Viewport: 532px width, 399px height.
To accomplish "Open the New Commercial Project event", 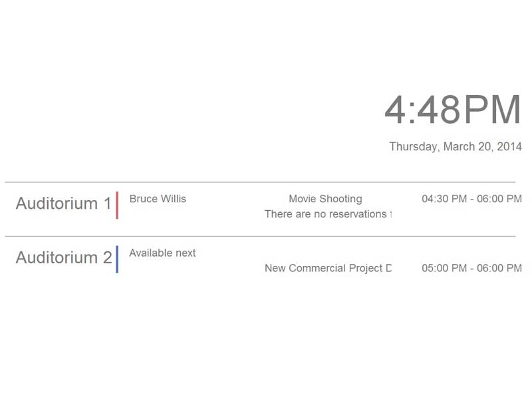I will click(x=328, y=269).
